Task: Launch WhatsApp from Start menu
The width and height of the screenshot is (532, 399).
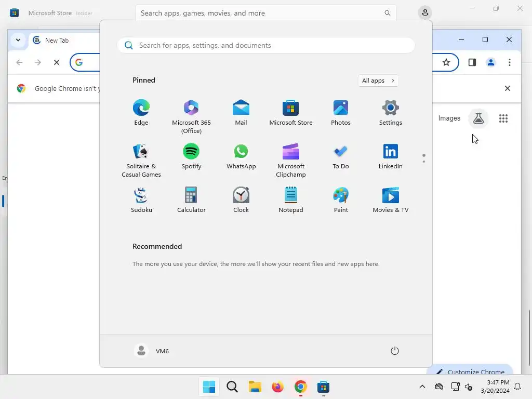Action: point(241,157)
